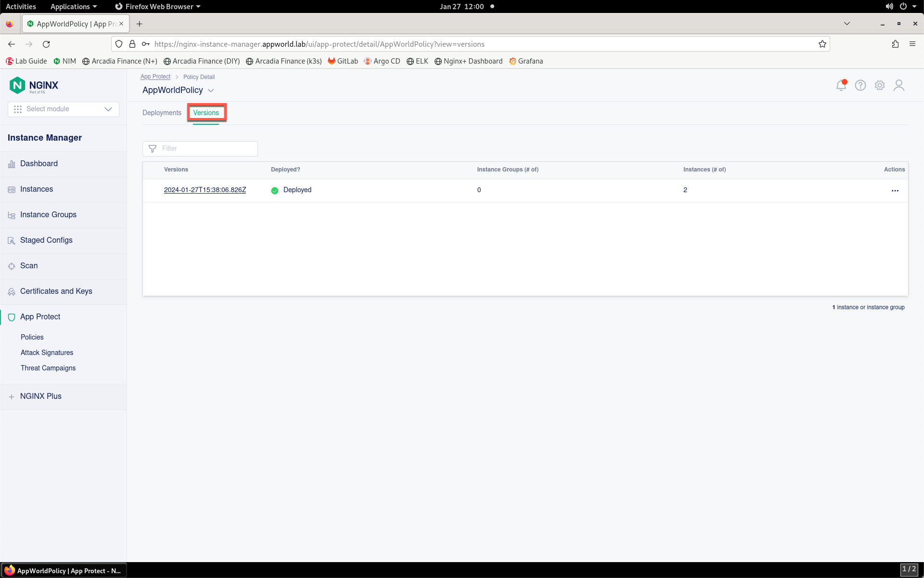Open the Grafana bookmark
Image resolution: width=924 pixels, height=578 pixels.
(x=526, y=61)
